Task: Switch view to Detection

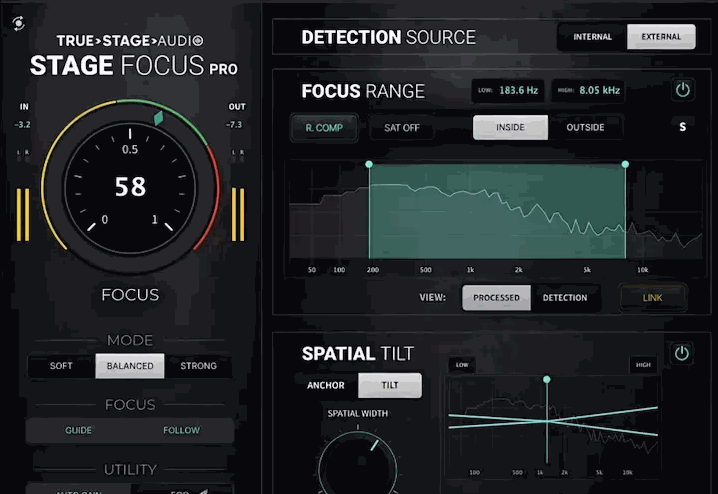Action: 565,298
